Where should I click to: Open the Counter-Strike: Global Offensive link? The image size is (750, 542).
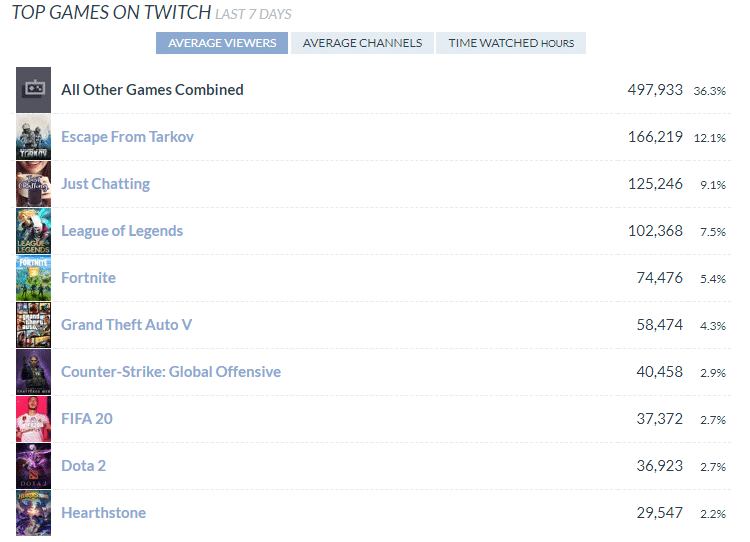171,372
